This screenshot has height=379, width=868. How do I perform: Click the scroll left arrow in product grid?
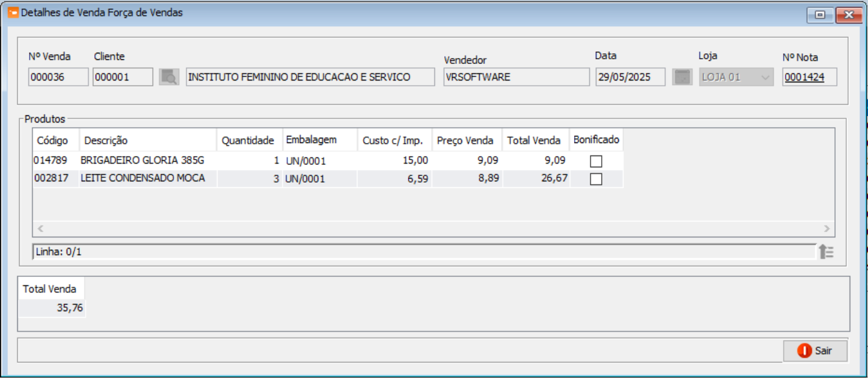tap(40, 229)
